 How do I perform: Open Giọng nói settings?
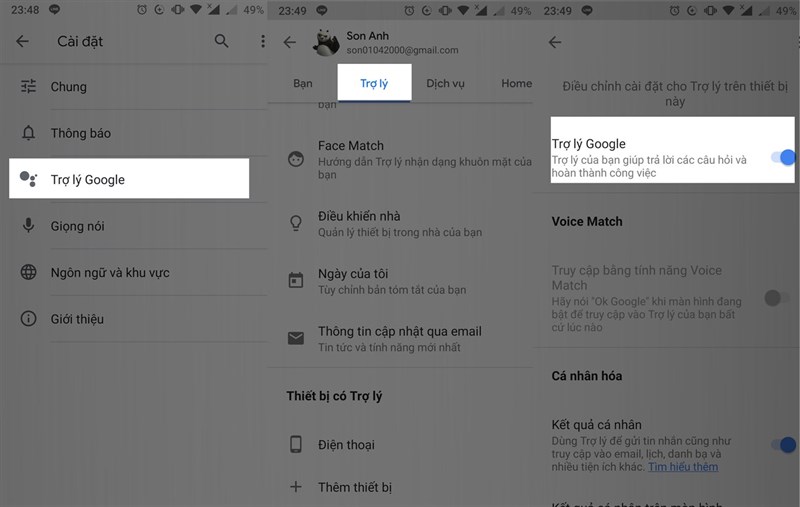(134, 226)
